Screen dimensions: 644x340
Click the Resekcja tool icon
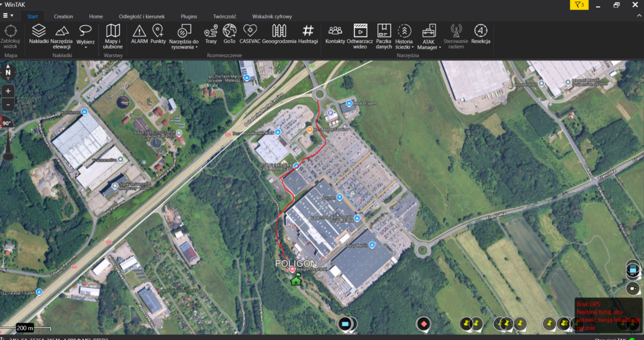(480, 35)
